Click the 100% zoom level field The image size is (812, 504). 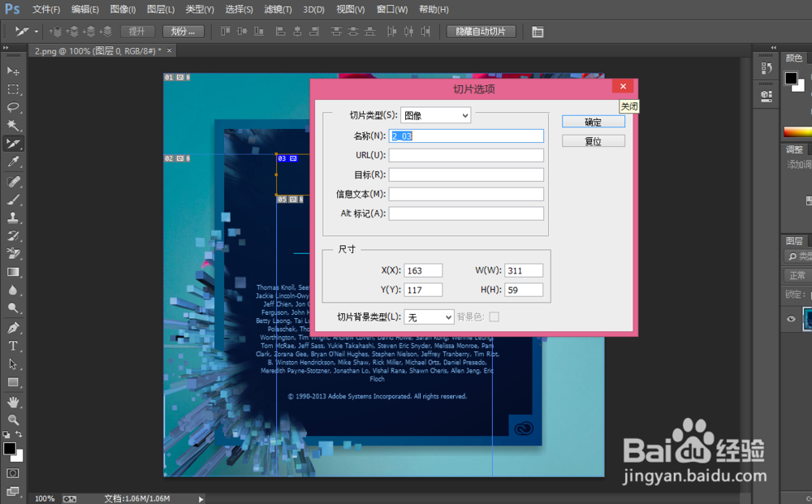tap(45, 499)
